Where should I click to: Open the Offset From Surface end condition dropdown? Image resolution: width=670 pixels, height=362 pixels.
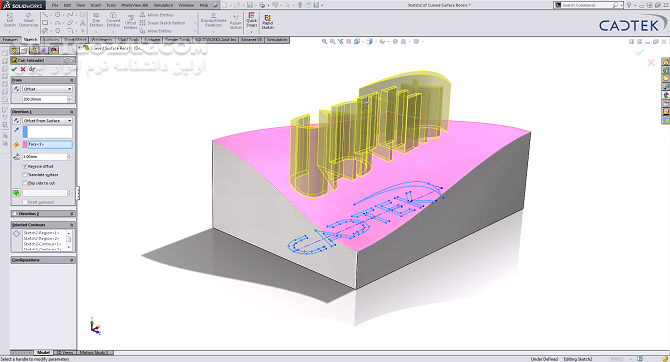pyautogui.click(x=47, y=121)
